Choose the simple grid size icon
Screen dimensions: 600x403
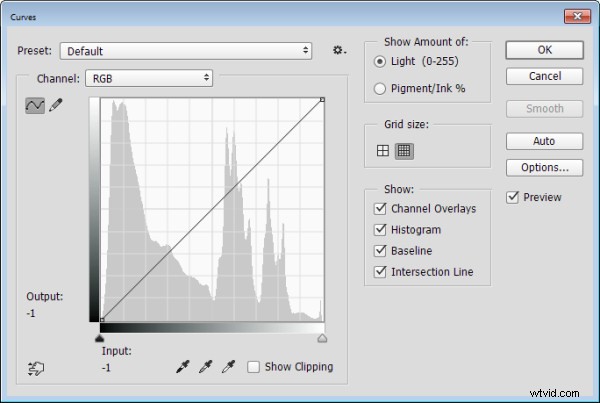pos(383,150)
